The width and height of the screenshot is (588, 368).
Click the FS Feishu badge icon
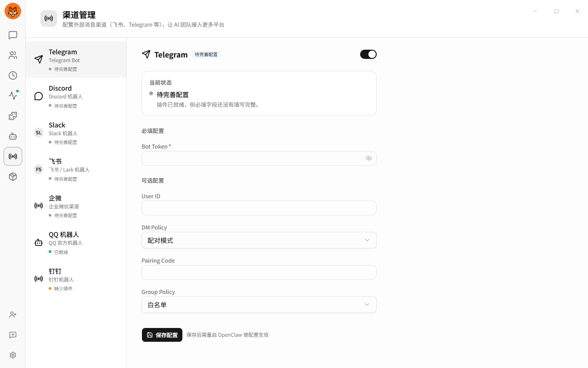pyautogui.click(x=39, y=169)
